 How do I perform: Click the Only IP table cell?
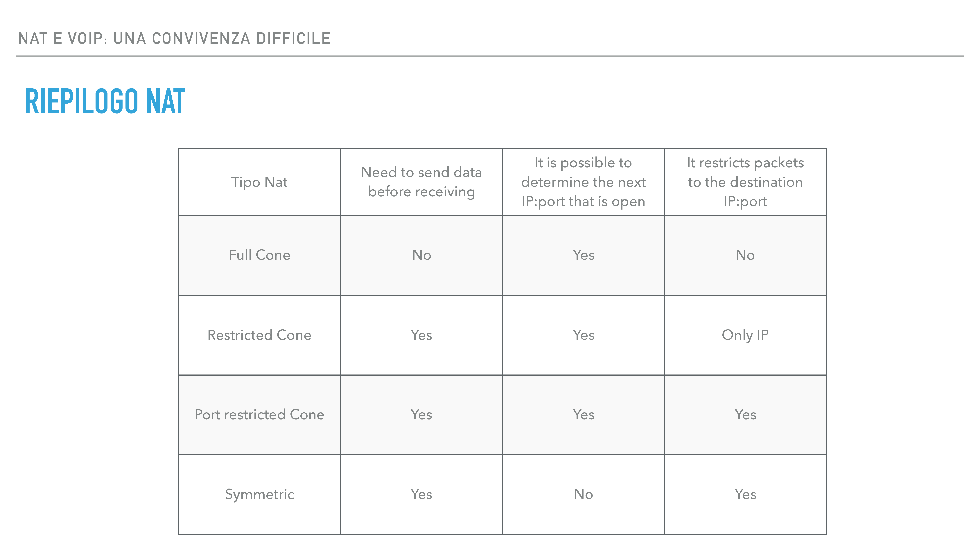pyautogui.click(x=745, y=335)
